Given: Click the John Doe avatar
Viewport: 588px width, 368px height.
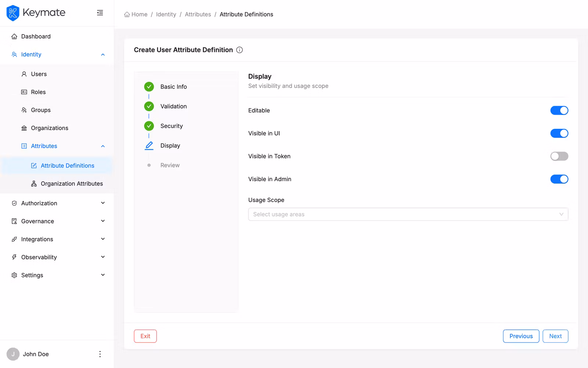Looking at the screenshot, I should (x=13, y=354).
